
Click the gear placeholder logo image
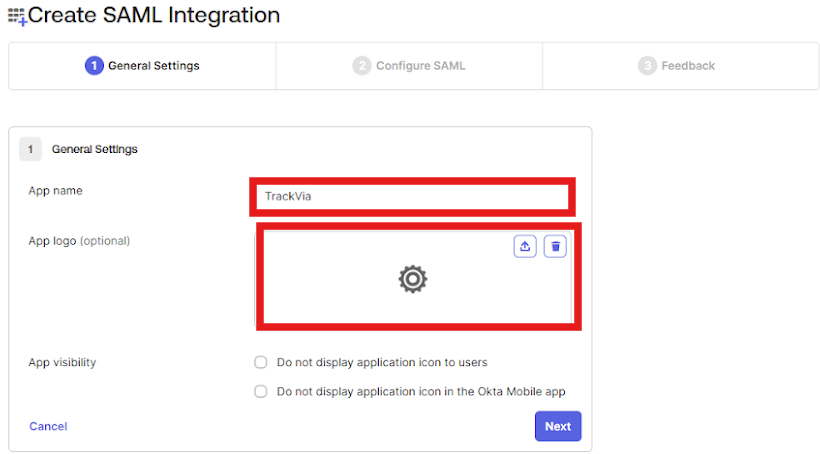point(413,279)
